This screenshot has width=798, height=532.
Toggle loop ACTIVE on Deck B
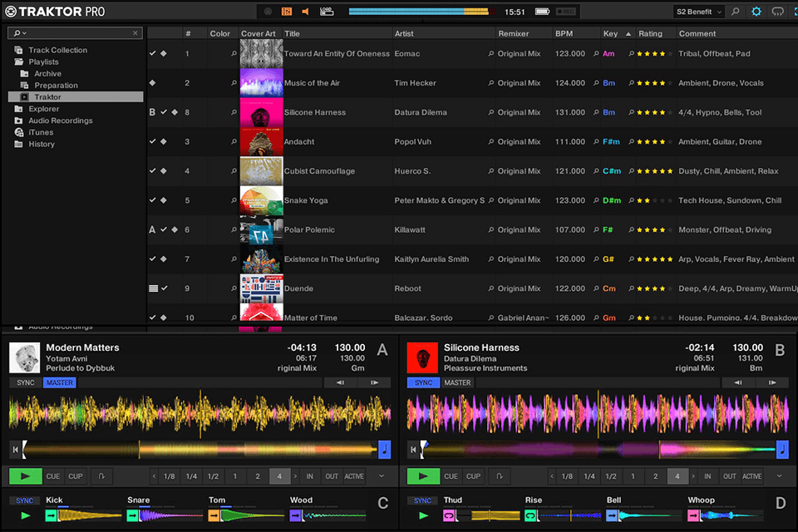[751, 476]
